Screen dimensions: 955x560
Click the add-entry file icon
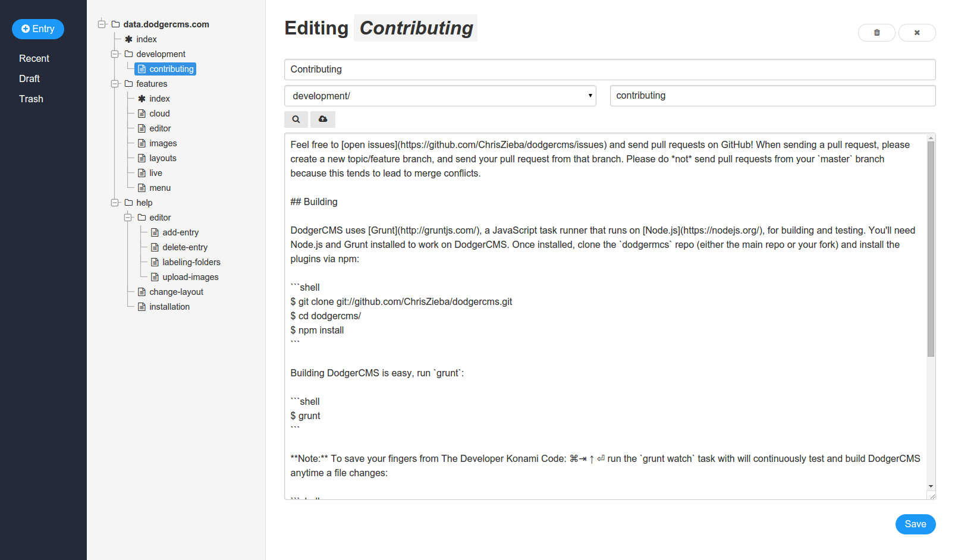[x=155, y=232]
